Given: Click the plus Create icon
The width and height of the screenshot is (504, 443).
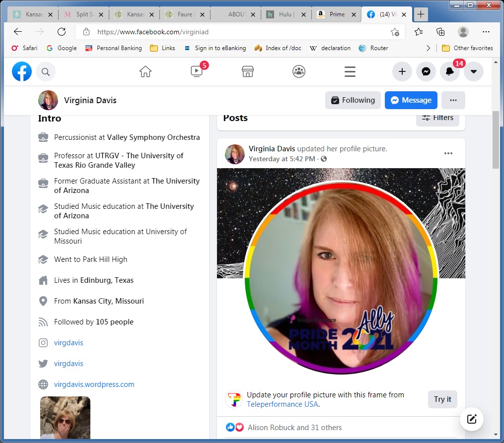Looking at the screenshot, I should coord(402,72).
